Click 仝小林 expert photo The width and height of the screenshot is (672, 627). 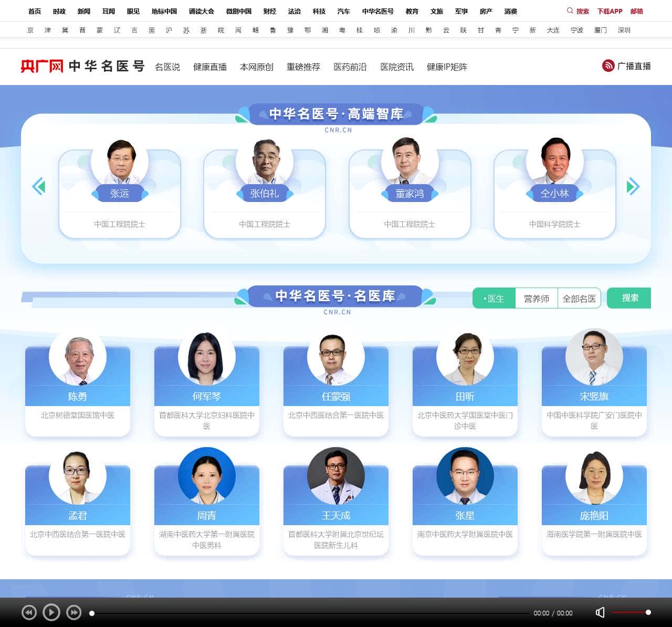[x=554, y=161]
